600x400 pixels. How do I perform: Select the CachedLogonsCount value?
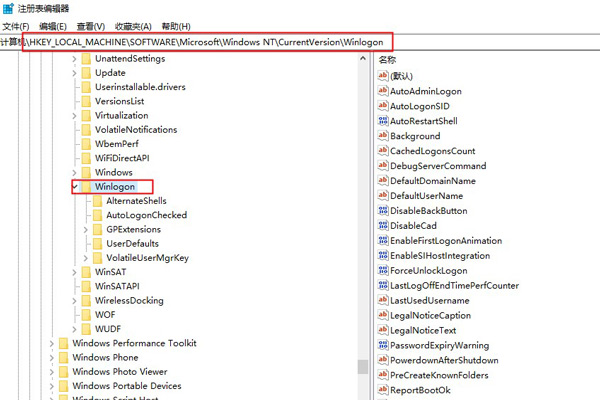432,151
